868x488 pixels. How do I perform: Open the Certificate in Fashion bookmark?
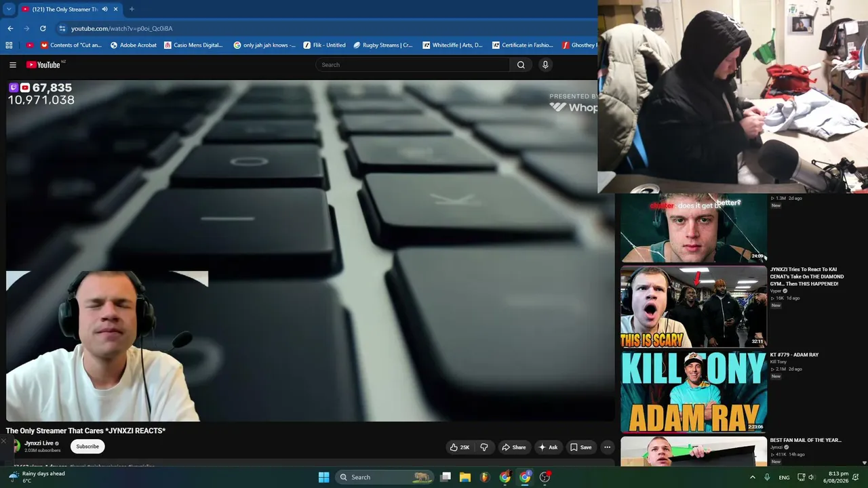[523, 45]
